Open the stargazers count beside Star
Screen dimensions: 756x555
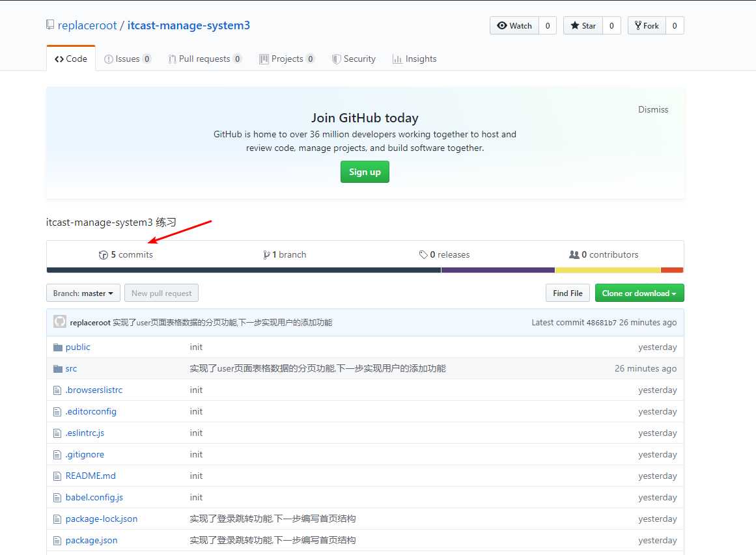(612, 25)
